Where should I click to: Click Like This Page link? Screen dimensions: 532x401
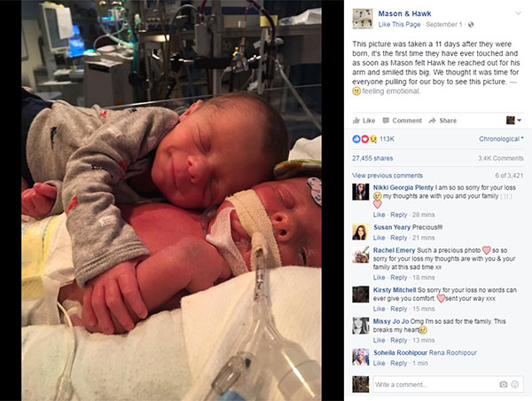point(399,25)
